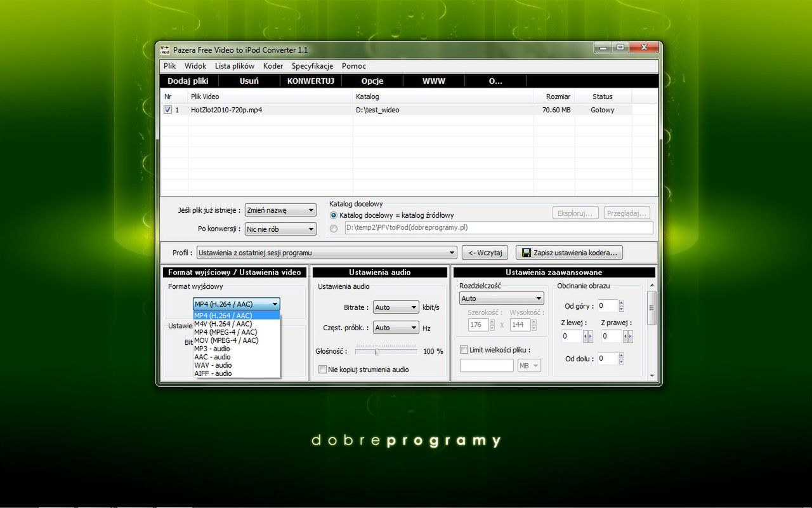This screenshot has width=812, height=508.
Task: Open Opcje from the toolbar
Action: pos(372,81)
